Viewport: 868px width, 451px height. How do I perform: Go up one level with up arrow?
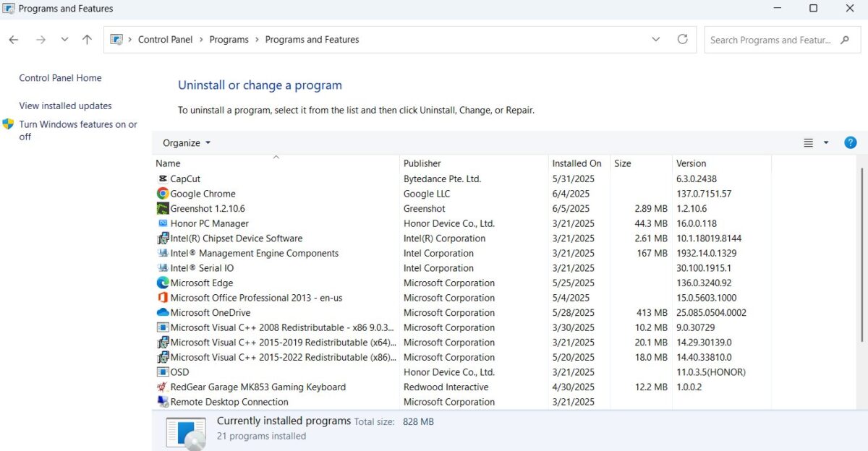(87, 40)
